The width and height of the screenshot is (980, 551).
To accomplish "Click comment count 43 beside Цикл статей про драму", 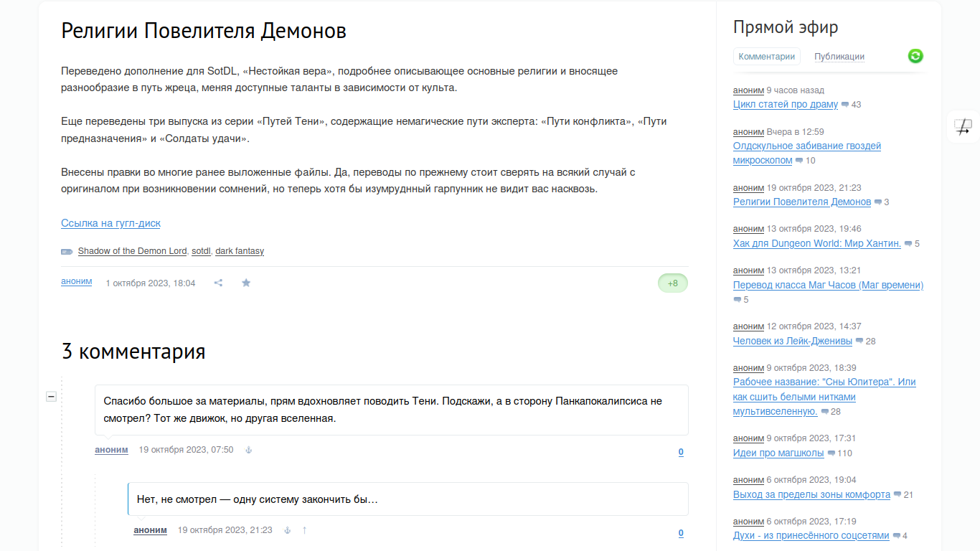I will click(x=856, y=105).
